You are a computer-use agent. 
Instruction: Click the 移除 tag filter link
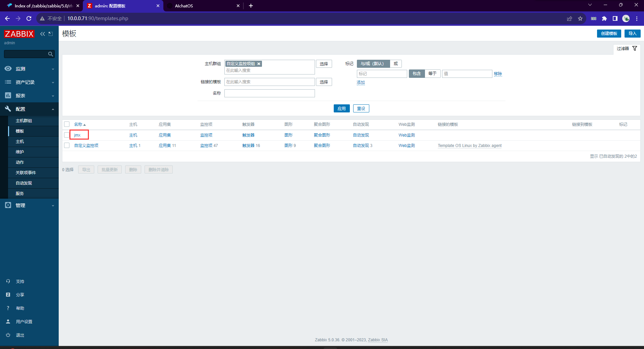click(x=498, y=74)
